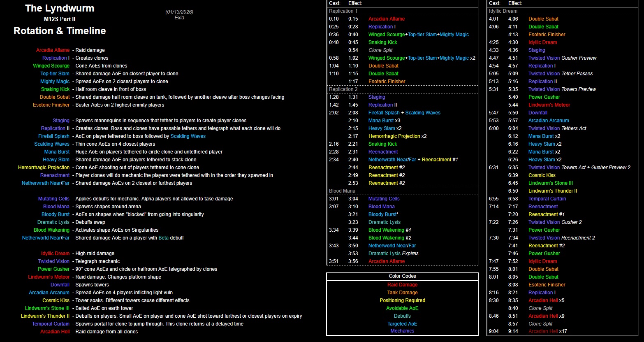This screenshot has height=342, width=644.
Task: Choose the green "Avoidable AoE" legend entry
Action: [402, 308]
